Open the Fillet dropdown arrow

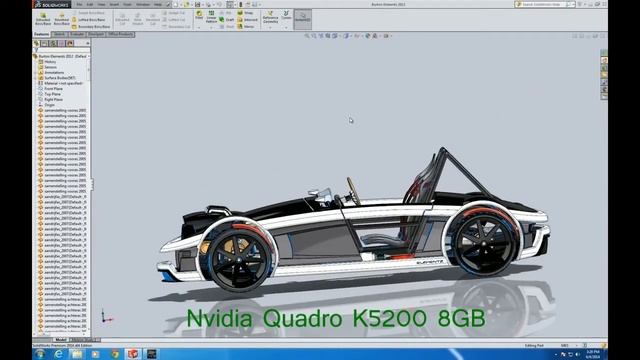(199, 27)
